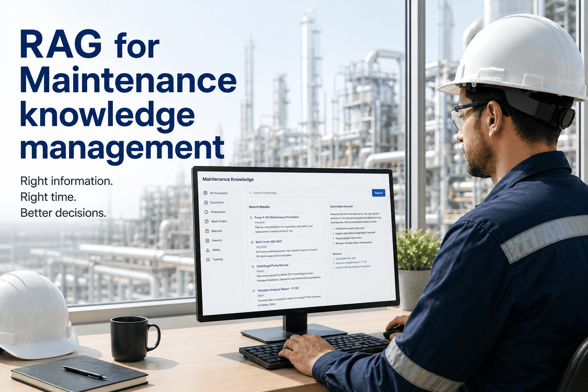
Task: Click the Reports sidebar icon
Action: coord(207,240)
